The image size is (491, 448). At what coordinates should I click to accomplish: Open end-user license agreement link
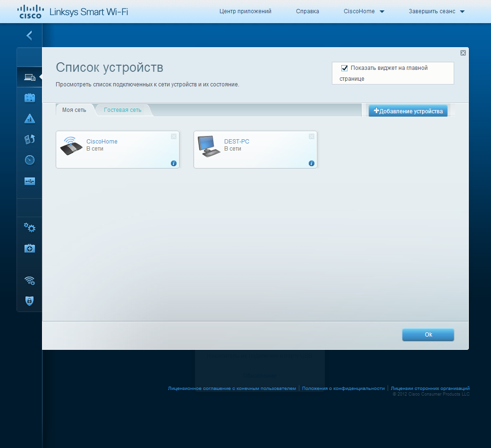coord(232,388)
